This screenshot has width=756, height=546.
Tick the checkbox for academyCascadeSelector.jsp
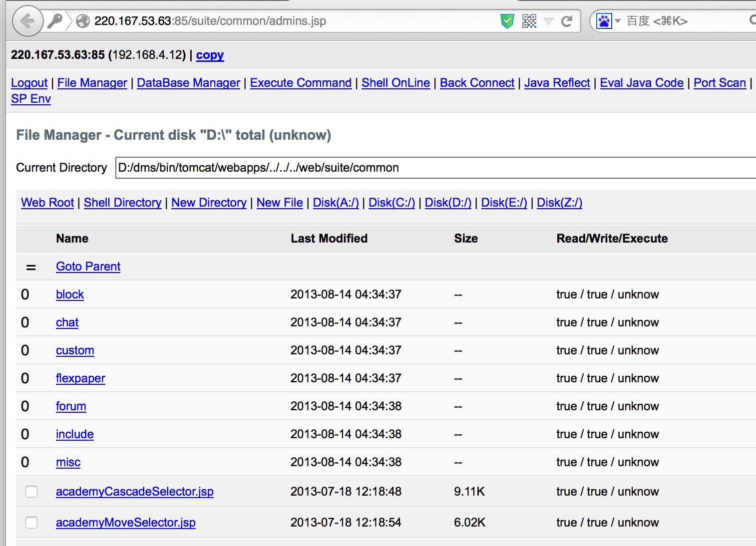31,492
